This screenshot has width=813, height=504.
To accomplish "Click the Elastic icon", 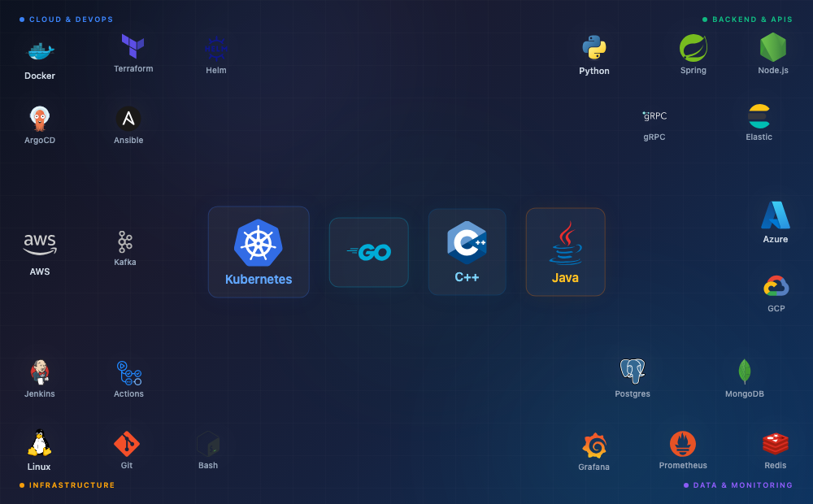I will 759,116.
